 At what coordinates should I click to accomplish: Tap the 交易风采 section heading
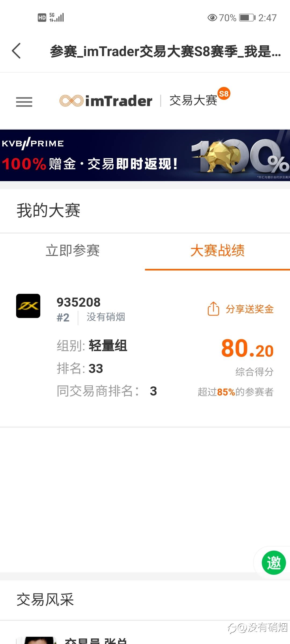click(45, 599)
